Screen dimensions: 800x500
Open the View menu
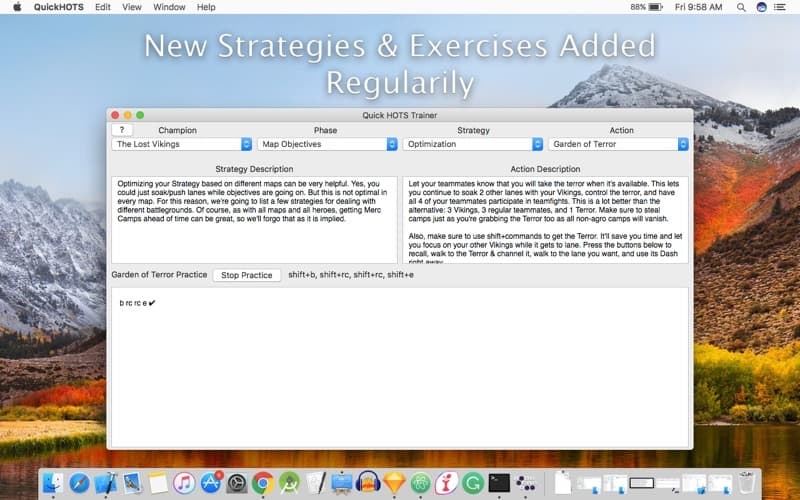[x=132, y=7]
